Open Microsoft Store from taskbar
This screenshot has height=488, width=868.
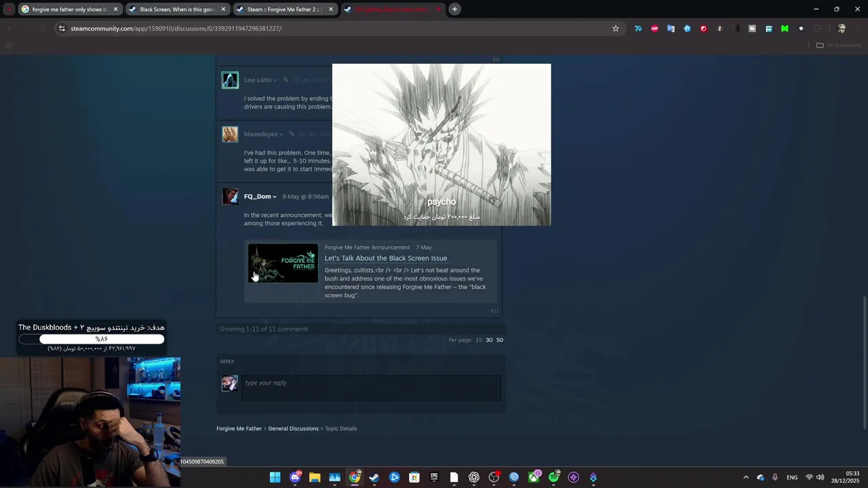pyautogui.click(x=414, y=477)
